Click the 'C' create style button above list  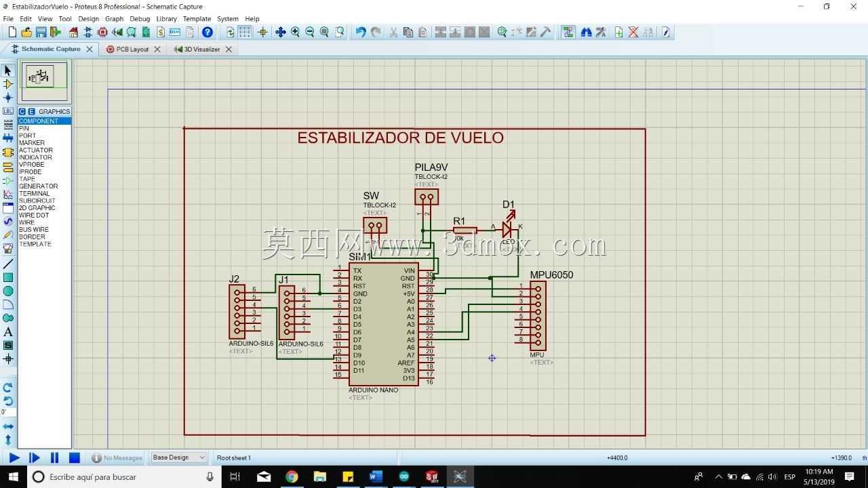coord(22,111)
